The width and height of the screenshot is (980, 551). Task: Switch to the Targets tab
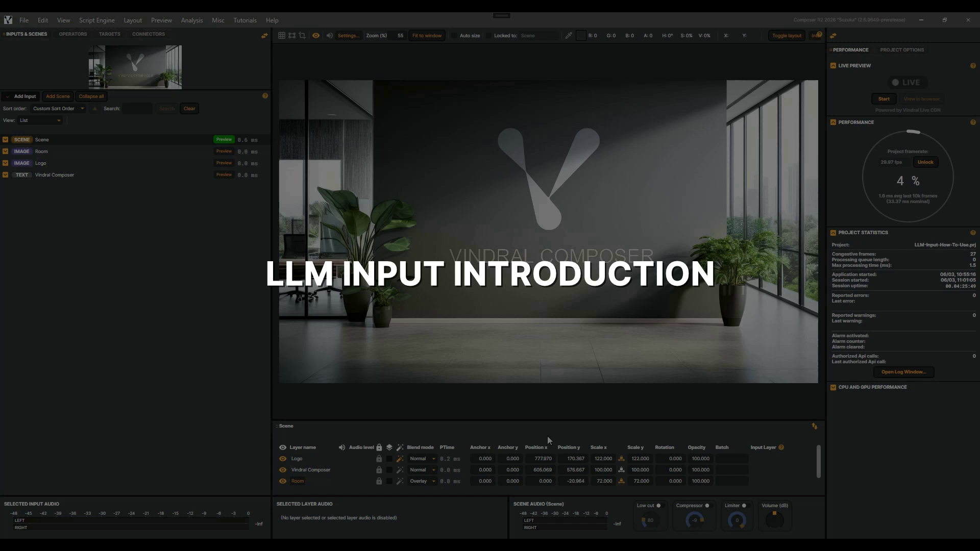click(110, 34)
